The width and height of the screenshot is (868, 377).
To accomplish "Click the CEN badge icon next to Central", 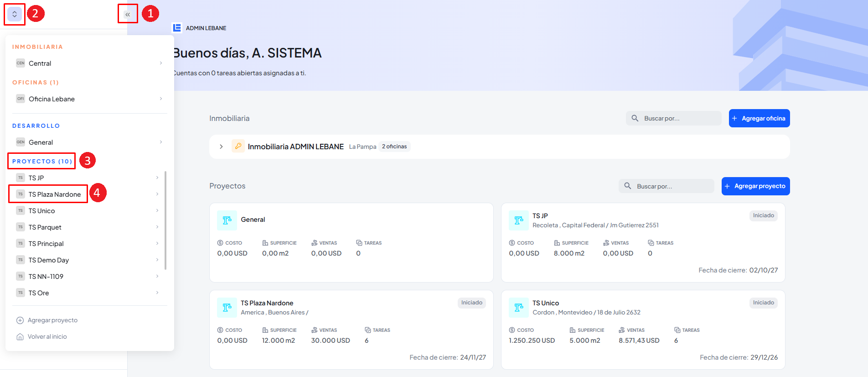I will [21, 63].
